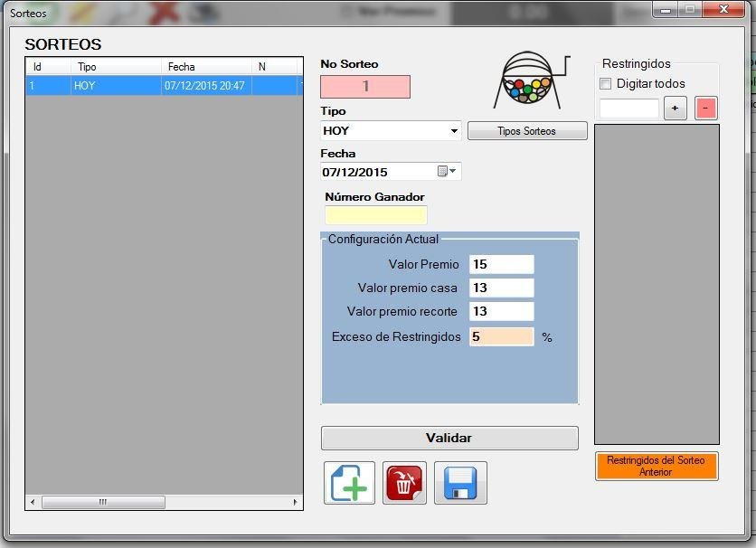Click the Fecha column header
Viewport: 756px width, 548px height.
coord(206,67)
